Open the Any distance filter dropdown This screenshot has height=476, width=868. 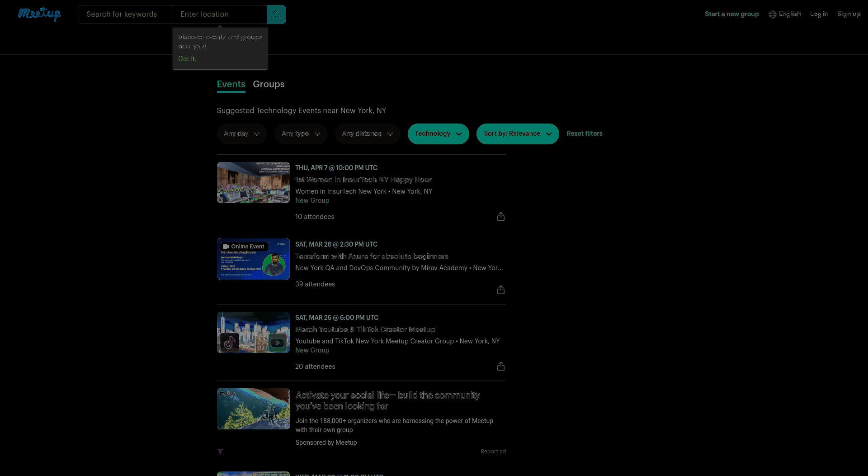click(x=368, y=134)
